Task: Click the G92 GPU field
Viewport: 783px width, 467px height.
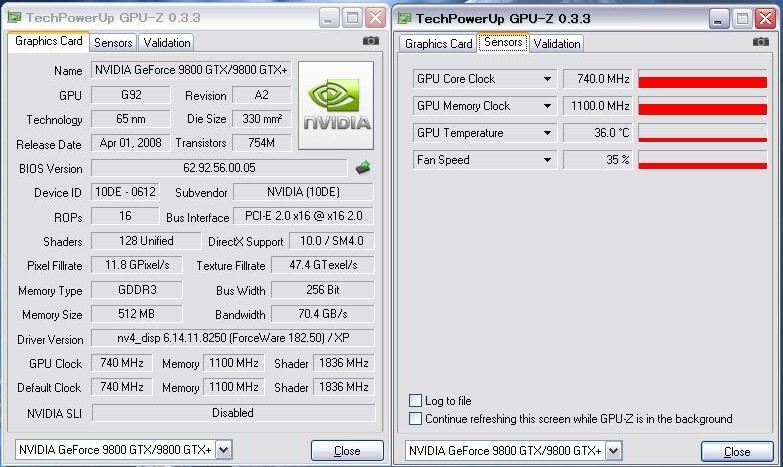Action: point(131,95)
